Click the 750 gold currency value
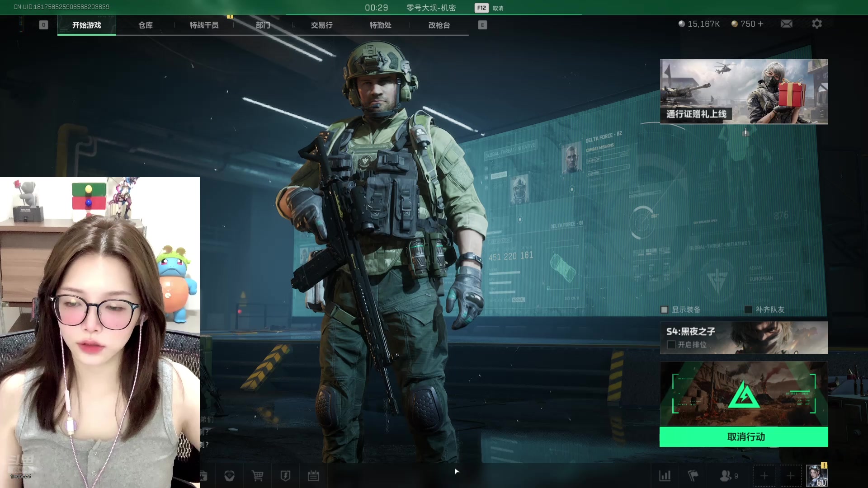 [x=748, y=24]
